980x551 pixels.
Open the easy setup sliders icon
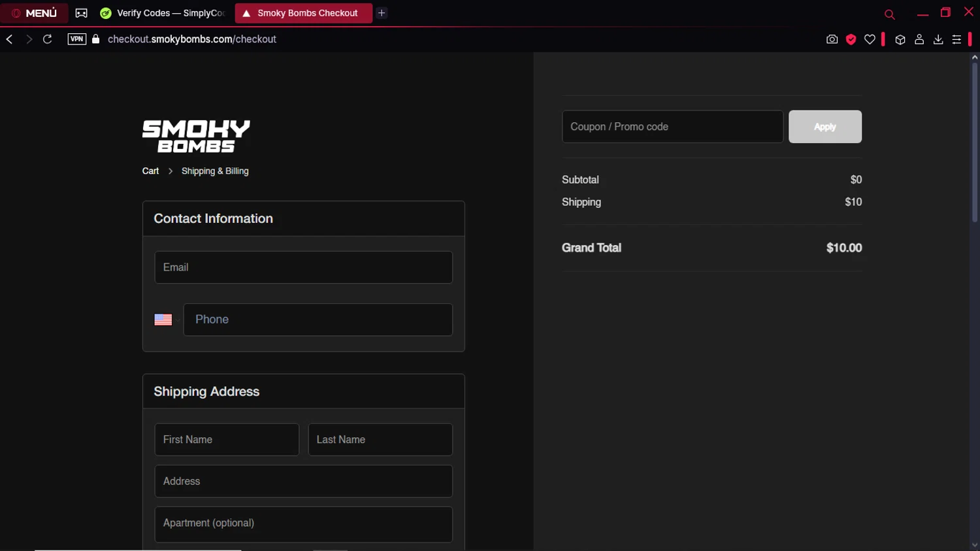(956, 40)
